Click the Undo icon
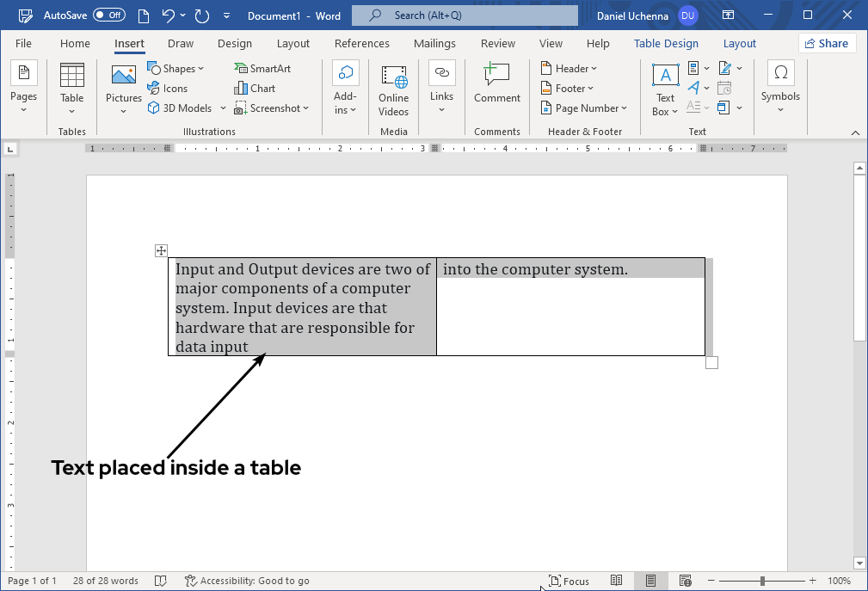 169,15
